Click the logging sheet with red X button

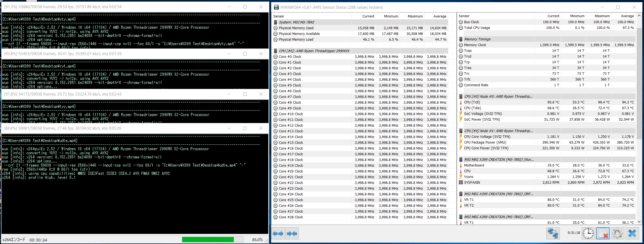click(x=603, y=233)
